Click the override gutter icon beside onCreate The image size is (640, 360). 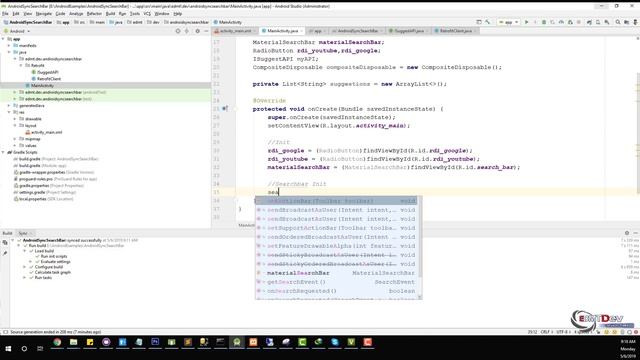[x=224, y=109]
